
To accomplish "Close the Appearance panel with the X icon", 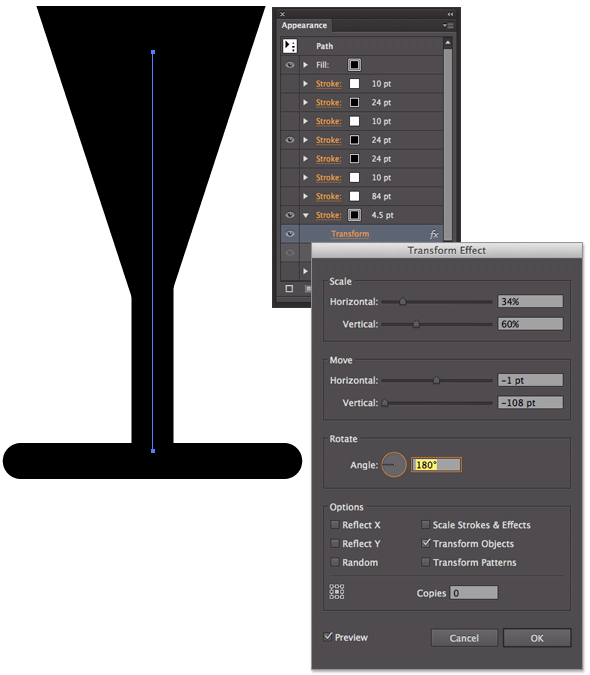I will (x=282, y=14).
